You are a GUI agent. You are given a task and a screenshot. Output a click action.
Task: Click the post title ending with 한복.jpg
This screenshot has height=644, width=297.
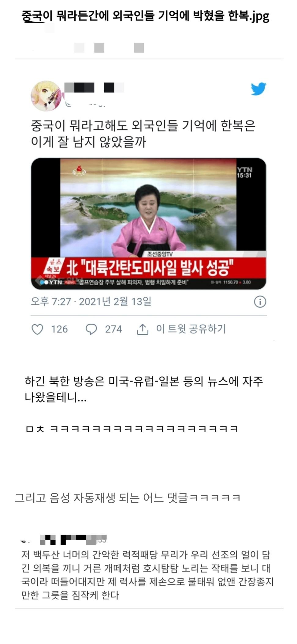click(x=146, y=16)
